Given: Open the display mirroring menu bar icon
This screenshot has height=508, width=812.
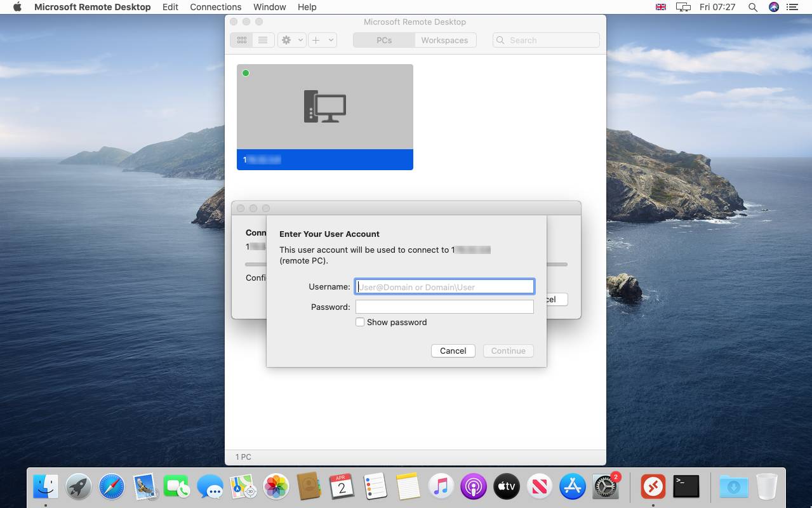Looking at the screenshot, I should [683, 7].
